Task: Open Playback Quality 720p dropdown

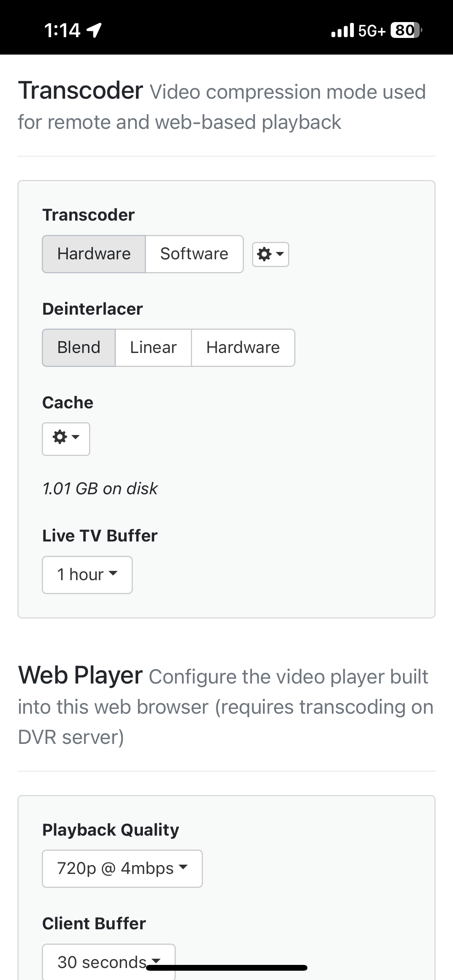Action: (122, 869)
